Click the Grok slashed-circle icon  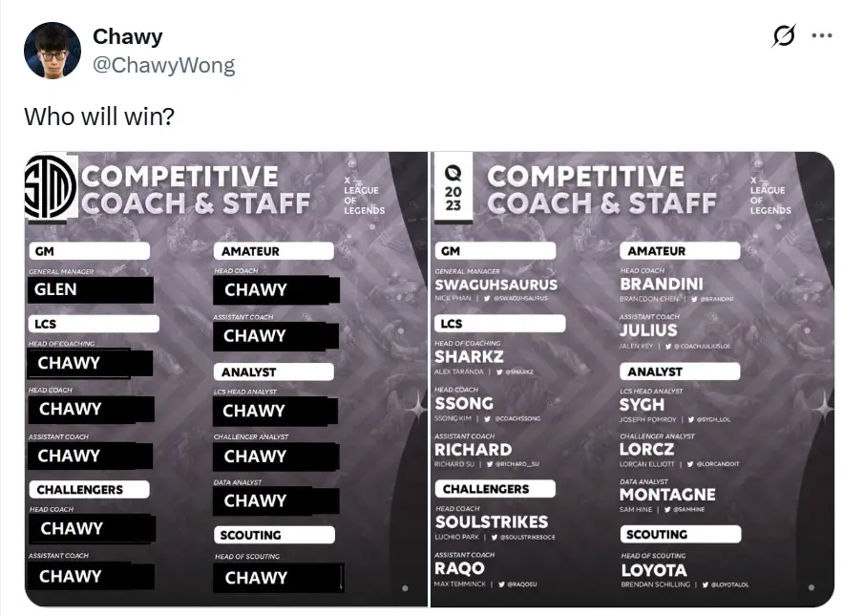pyautogui.click(x=784, y=36)
